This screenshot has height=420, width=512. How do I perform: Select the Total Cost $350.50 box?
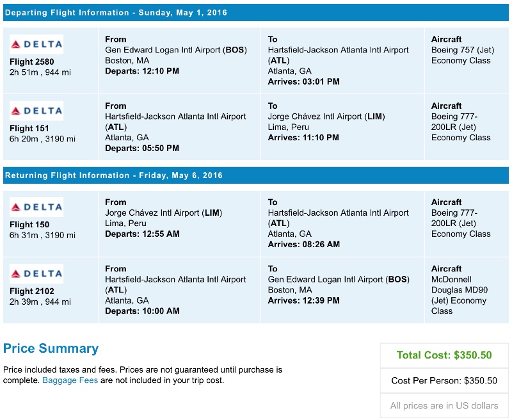(444, 355)
